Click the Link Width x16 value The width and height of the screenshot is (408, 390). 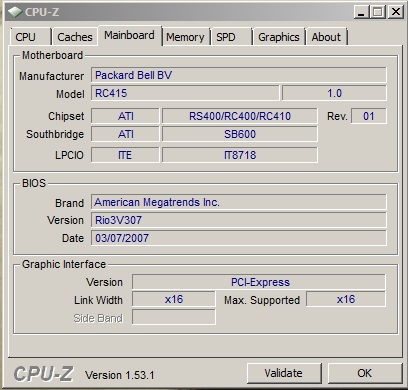coord(174,299)
